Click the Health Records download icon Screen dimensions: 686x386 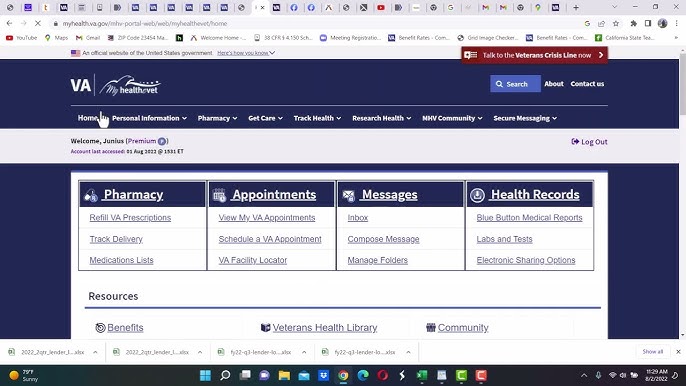(x=477, y=195)
